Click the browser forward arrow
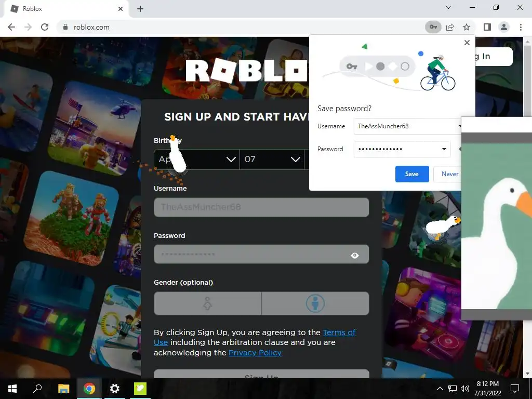 [28, 27]
